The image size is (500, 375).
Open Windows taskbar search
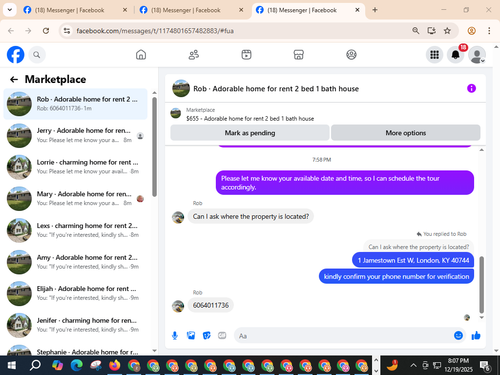(x=35, y=365)
